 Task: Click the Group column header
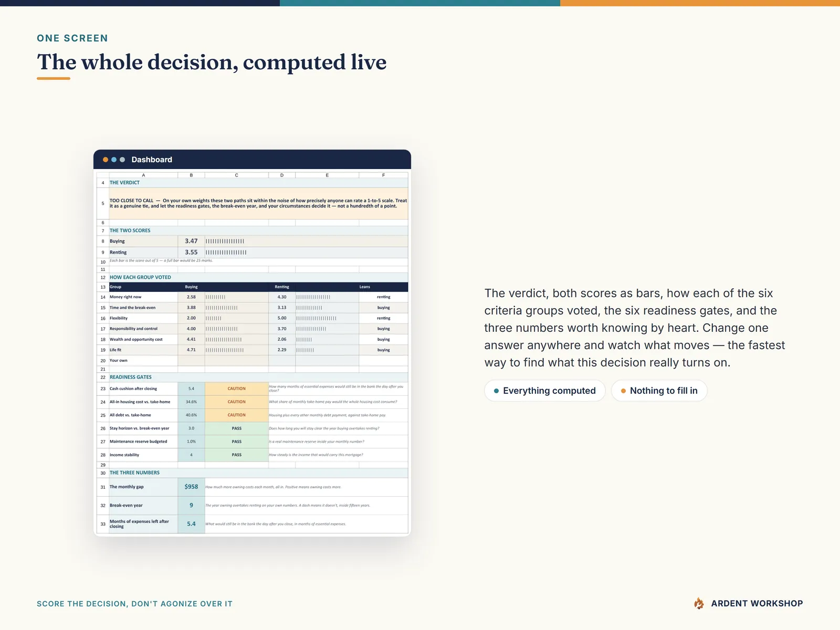pyautogui.click(x=115, y=287)
